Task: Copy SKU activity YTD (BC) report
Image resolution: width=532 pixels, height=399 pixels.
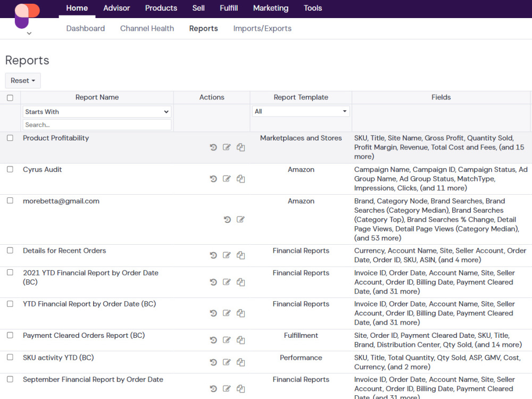Action: click(240, 362)
